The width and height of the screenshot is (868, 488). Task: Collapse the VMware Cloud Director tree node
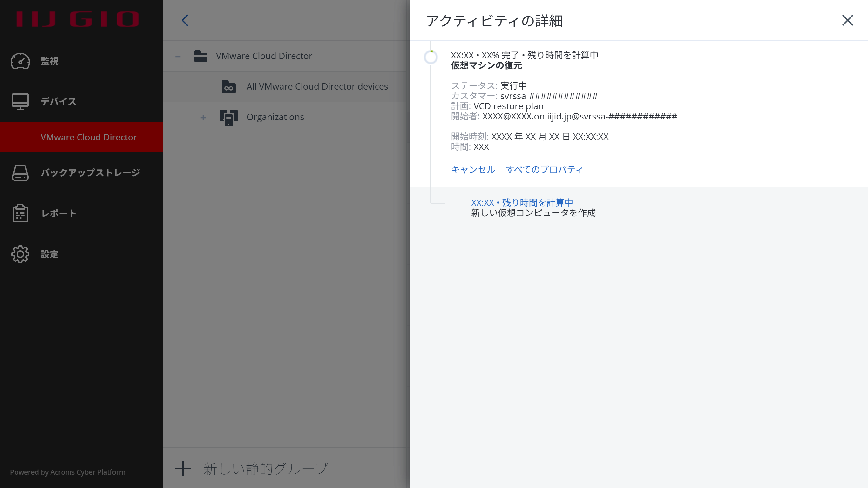click(178, 56)
